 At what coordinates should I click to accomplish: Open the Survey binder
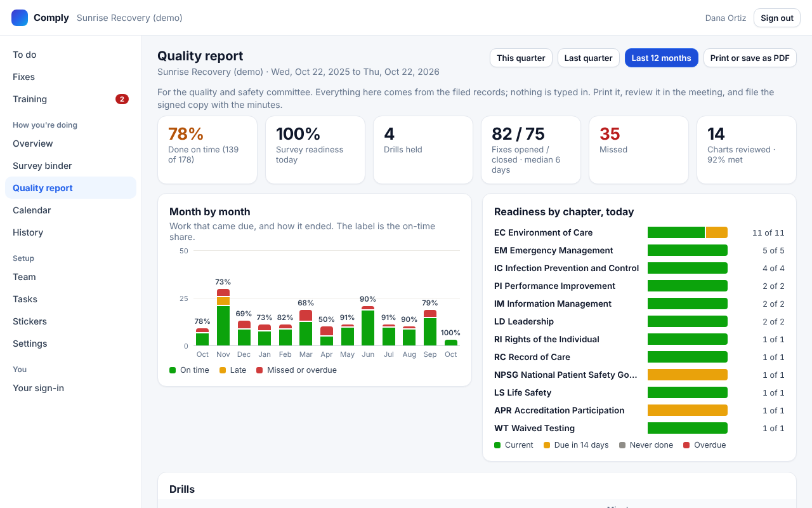point(70,166)
